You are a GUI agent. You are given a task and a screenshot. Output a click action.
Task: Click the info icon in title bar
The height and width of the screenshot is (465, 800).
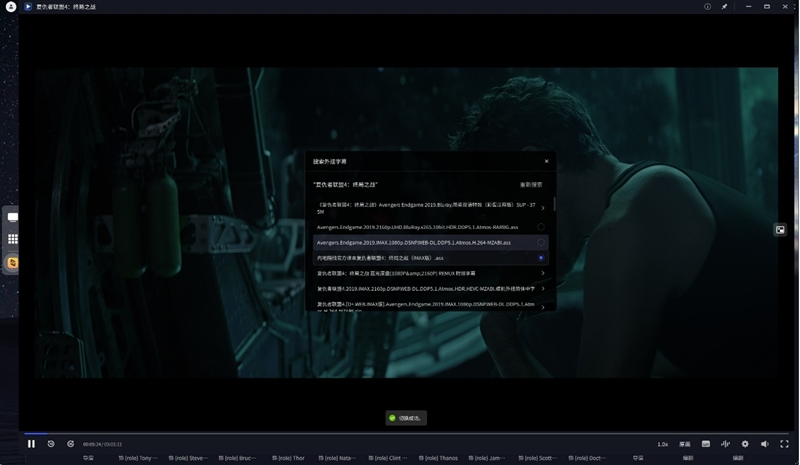[707, 7]
